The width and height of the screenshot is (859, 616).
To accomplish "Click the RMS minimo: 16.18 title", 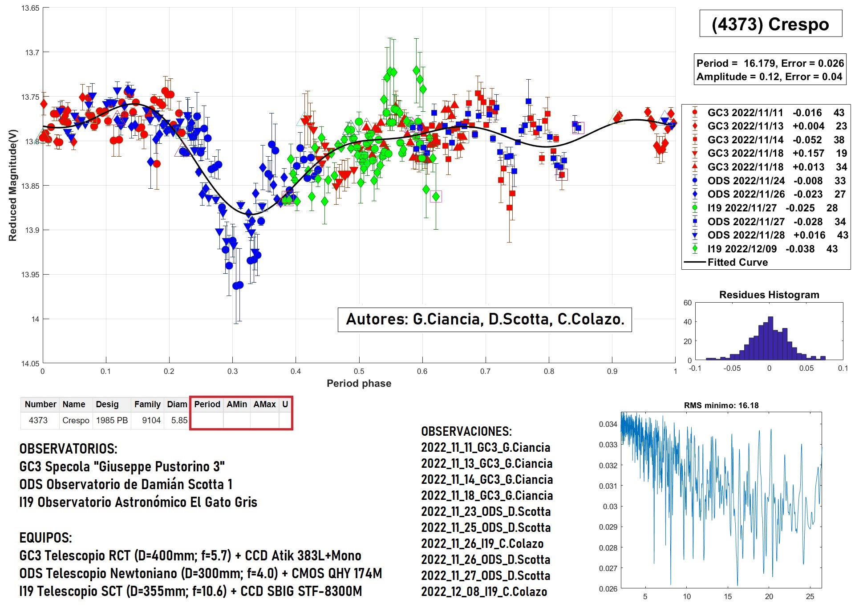I will click(x=721, y=405).
